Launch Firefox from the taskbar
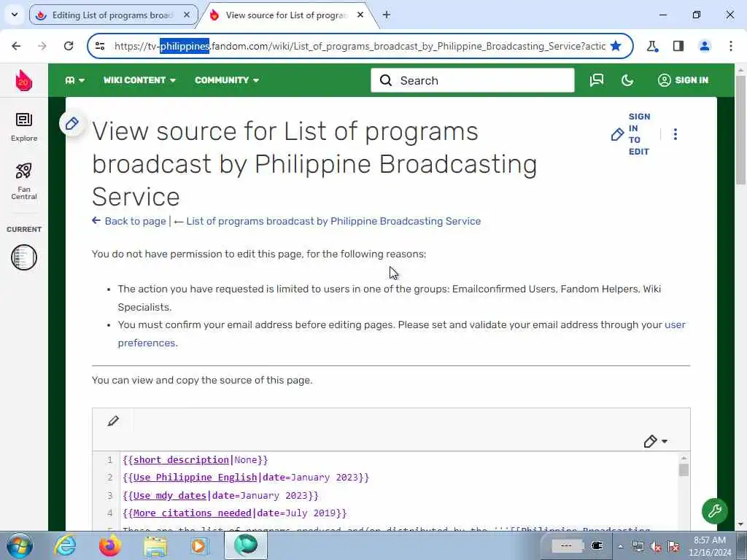This screenshot has width=747, height=560. click(110, 545)
